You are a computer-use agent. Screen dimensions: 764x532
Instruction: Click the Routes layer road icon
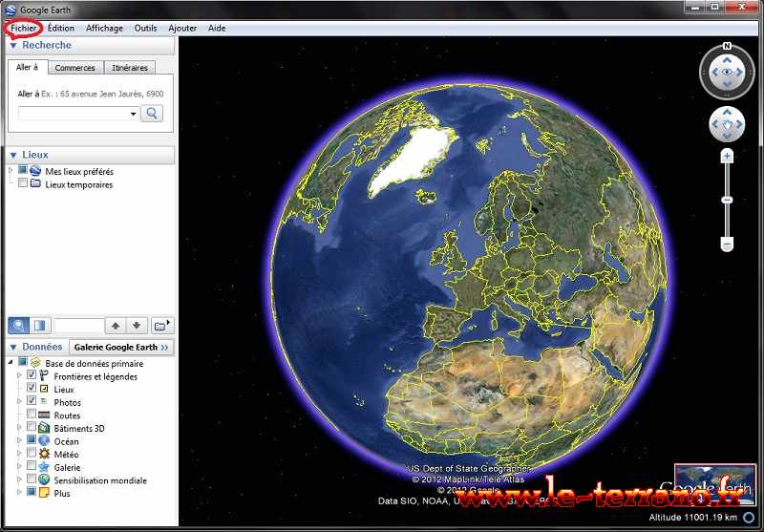click(x=44, y=415)
